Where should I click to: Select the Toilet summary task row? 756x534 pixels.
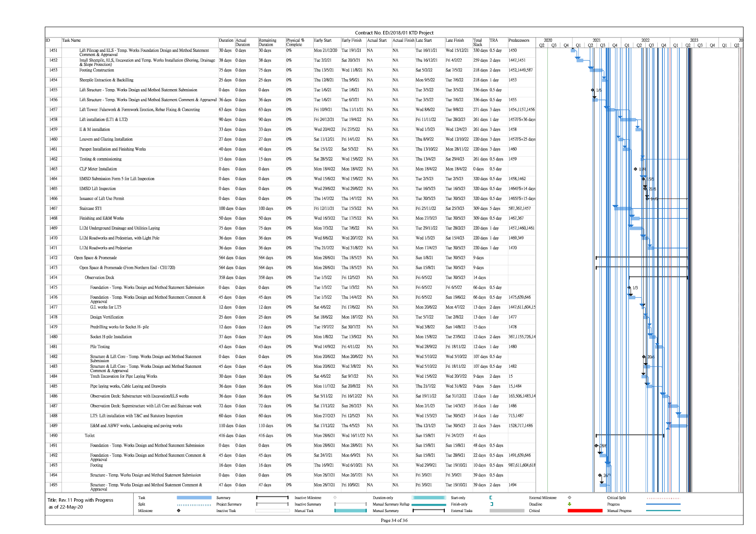90,436
